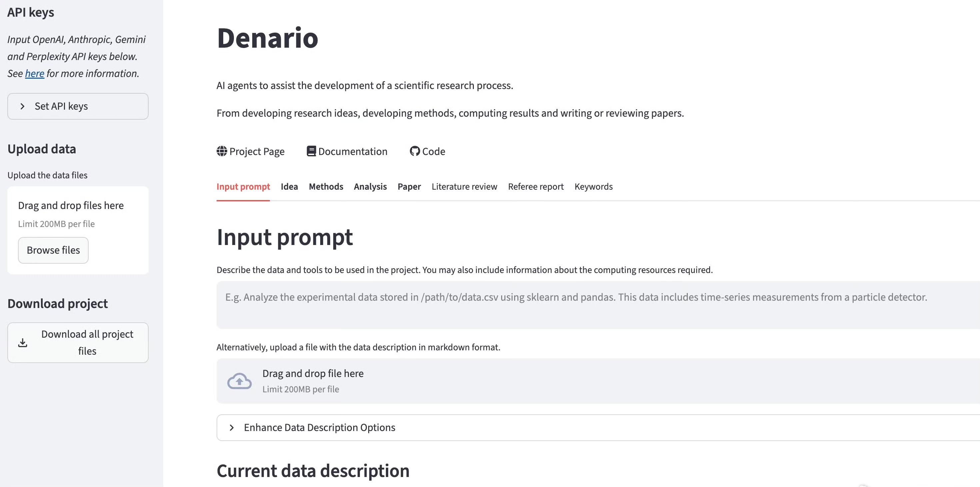Click the book icon beside Documentation
This screenshot has height=487, width=980.
[x=311, y=151]
